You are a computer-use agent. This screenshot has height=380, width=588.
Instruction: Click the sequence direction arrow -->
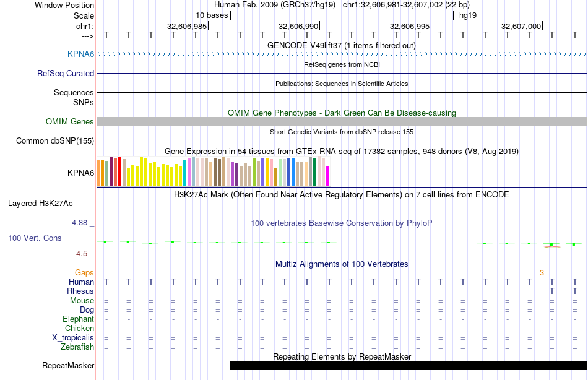(87, 36)
